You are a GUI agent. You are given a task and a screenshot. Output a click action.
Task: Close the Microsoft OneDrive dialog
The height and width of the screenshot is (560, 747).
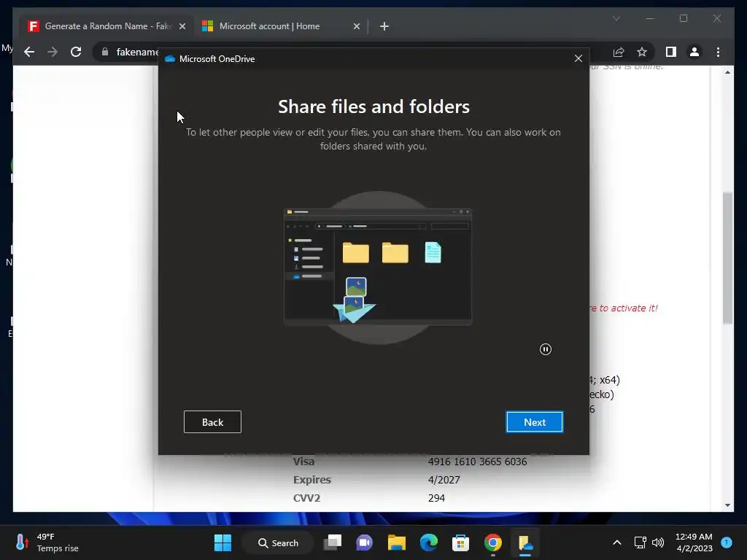click(x=578, y=58)
